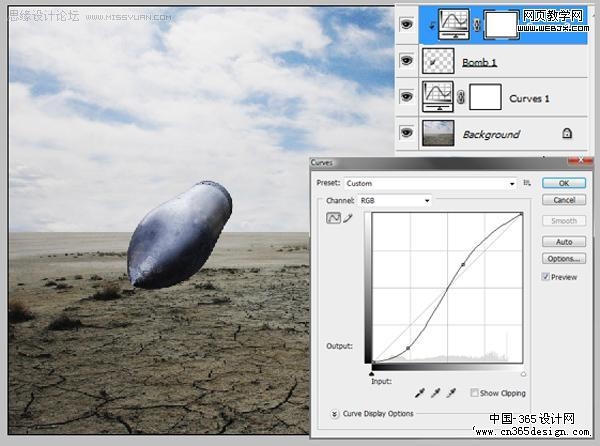The image size is (600, 446).
Task: Click the clipping arrow on top Curves layer
Action: tap(432, 25)
